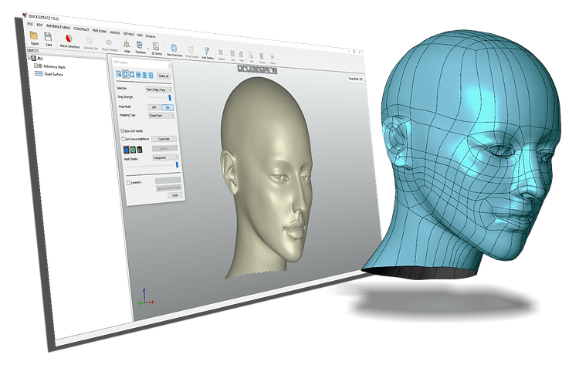This screenshot has width=579, height=392.
Task: Open the symmetry plane dropdown
Action: coord(168,181)
